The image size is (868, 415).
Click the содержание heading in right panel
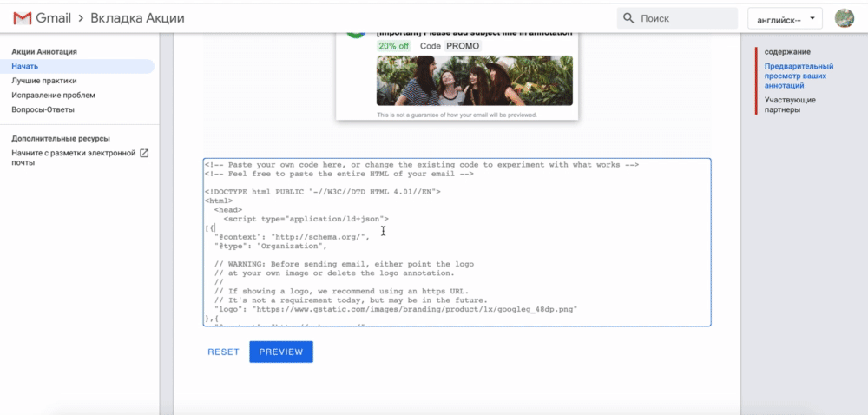tap(787, 52)
